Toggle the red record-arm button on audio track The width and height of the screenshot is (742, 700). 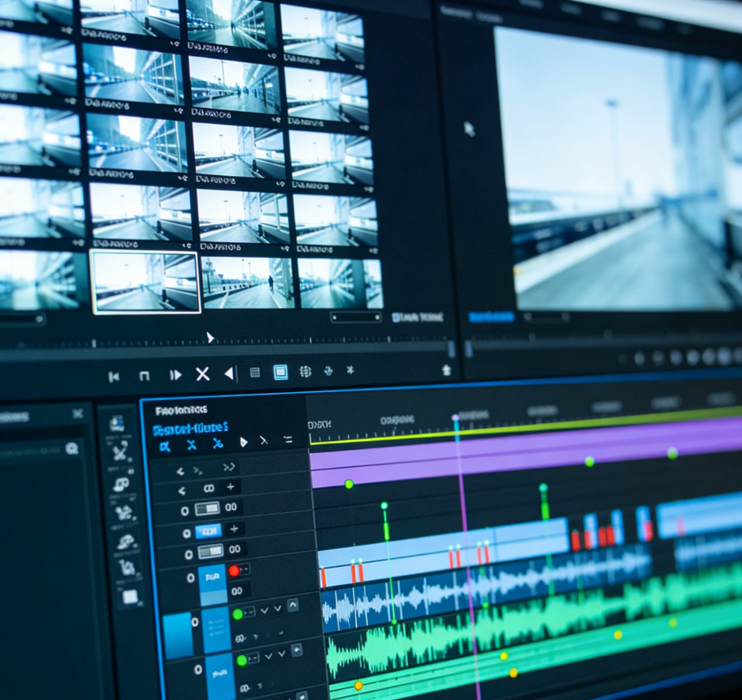tap(234, 570)
